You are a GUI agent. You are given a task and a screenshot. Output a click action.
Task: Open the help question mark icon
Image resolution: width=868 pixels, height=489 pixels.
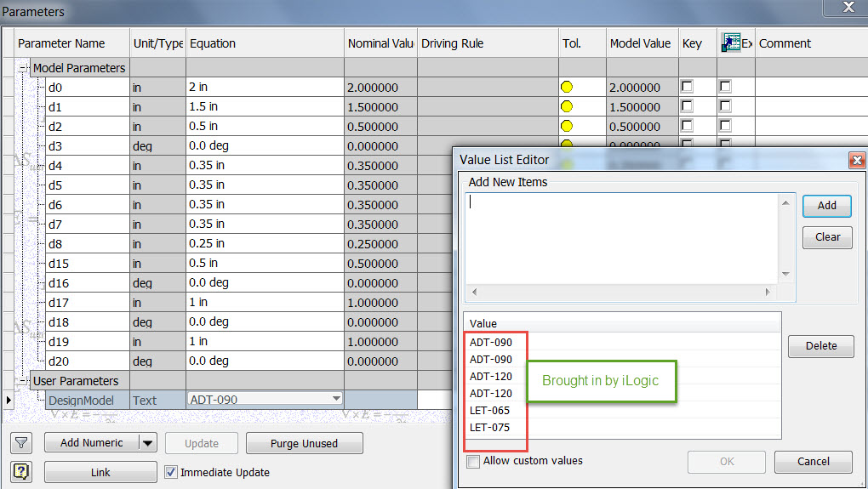(x=21, y=472)
